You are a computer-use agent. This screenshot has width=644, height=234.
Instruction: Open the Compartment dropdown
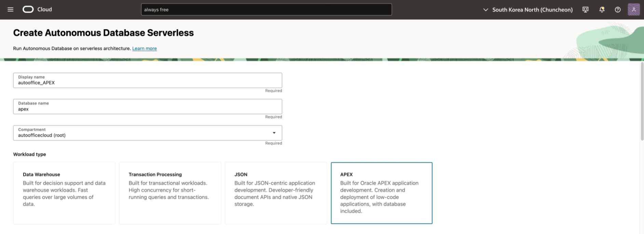(148, 133)
